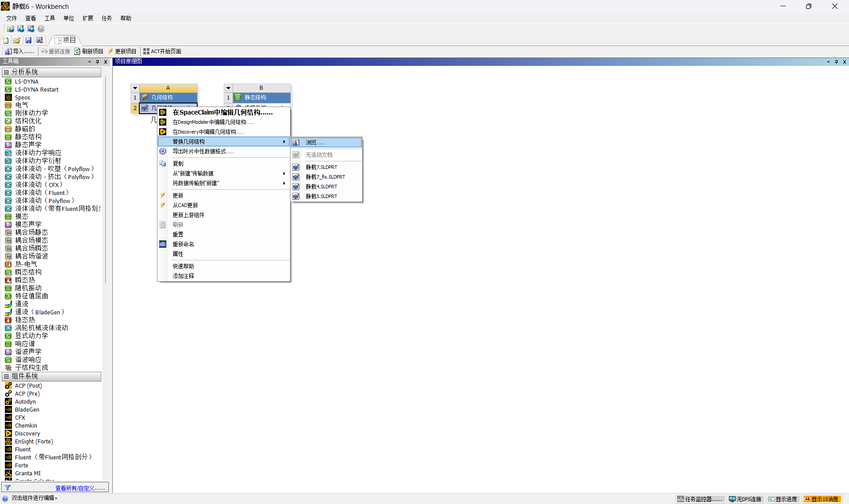This screenshot has height=504, width=849.
Task: Click the open project folder icon
Action: click(x=17, y=40)
